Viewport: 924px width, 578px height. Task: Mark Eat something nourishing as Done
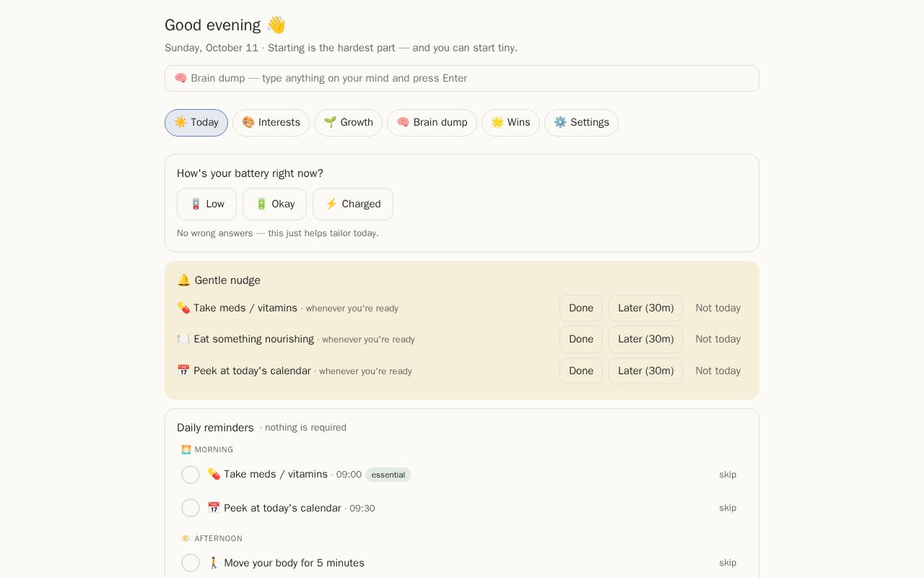coord(581,339)
